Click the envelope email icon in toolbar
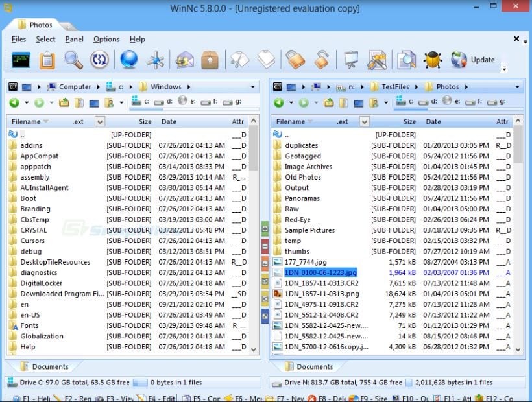Image resolution: width=532 pixels, height=402 pixels. (184, 60)
